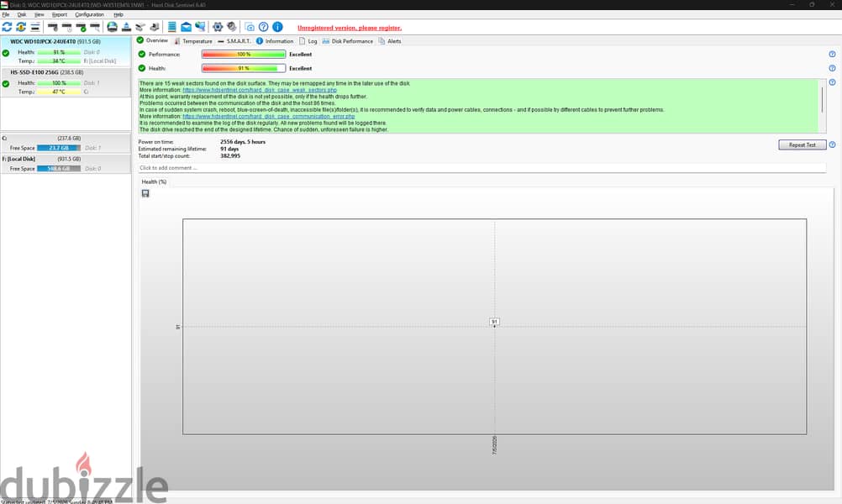
Task: Switch to the Log tab
Action: pyautogui.click(x=308, y=41)
